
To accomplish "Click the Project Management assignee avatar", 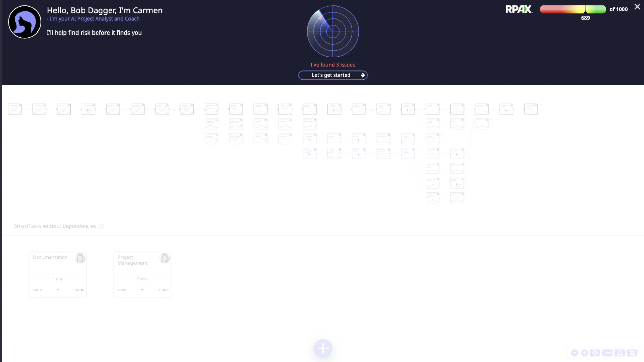I will [164, 258].
